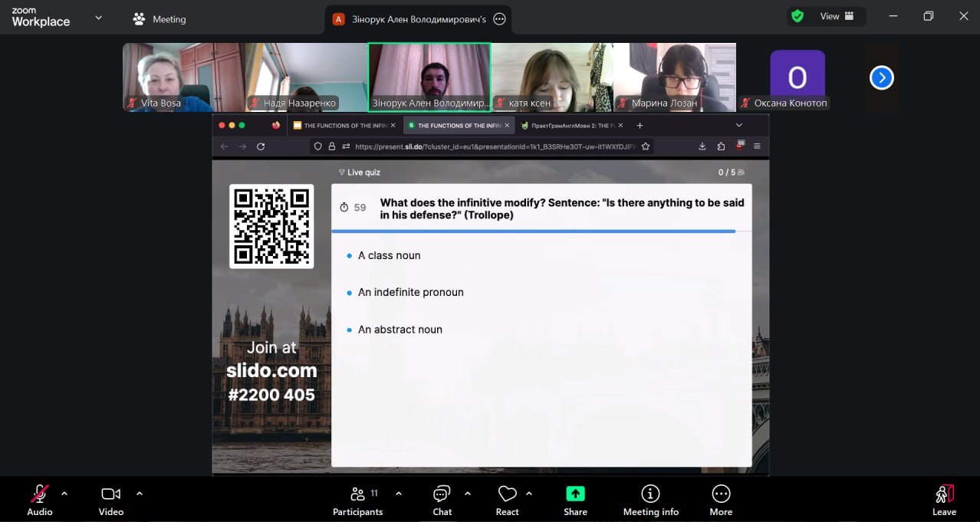Expand the Zoom Workplace dropdown chevron

click(98, 18)
